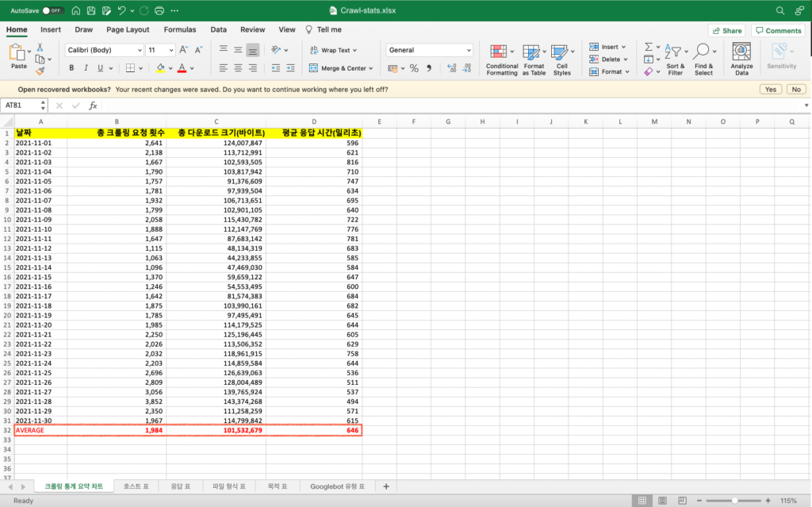Add a new sheet with plus button

pyautogui.click(x=386, y=486)
